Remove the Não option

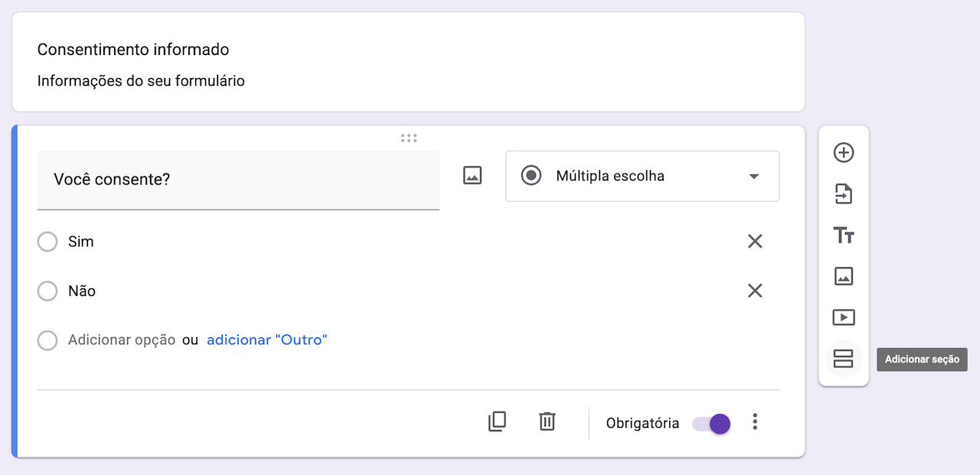click(x=755, y=291)
